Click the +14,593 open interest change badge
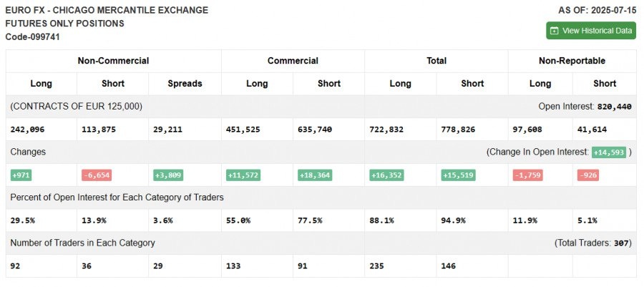 (x=609, y=152)
